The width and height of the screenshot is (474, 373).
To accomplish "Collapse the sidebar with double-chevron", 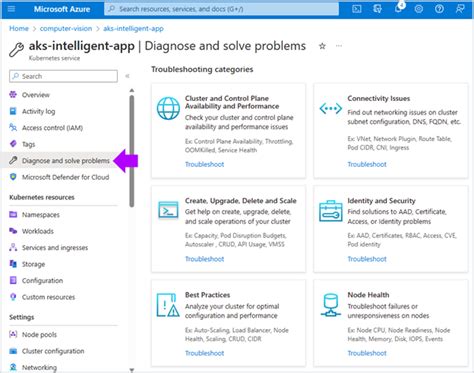I will tap(127, 76).
